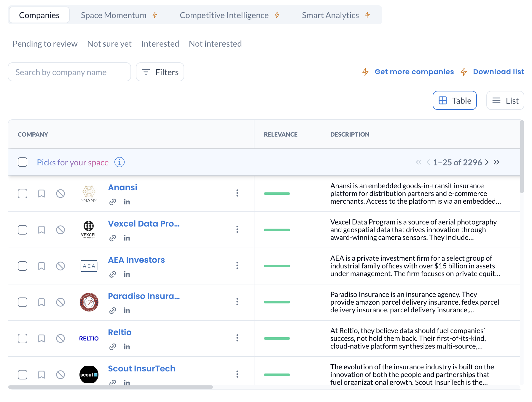
Task: Check the Reltio row checkbox
Action: click(23, 338)
